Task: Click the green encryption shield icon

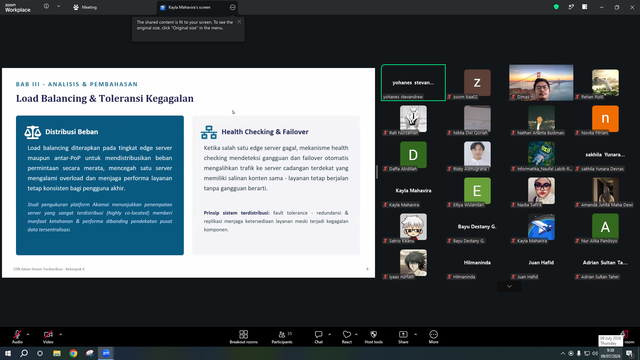Action: tap(556, 7)
